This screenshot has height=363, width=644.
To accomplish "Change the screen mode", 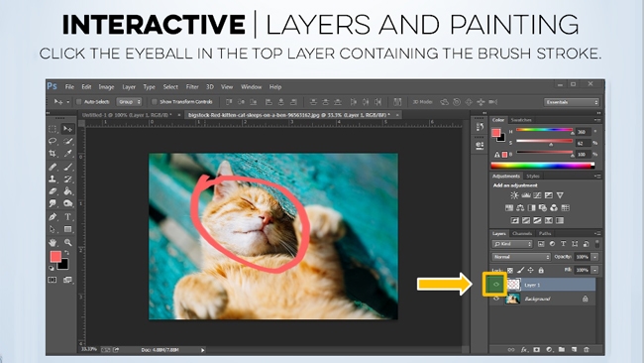I will (x=67, y=280).
